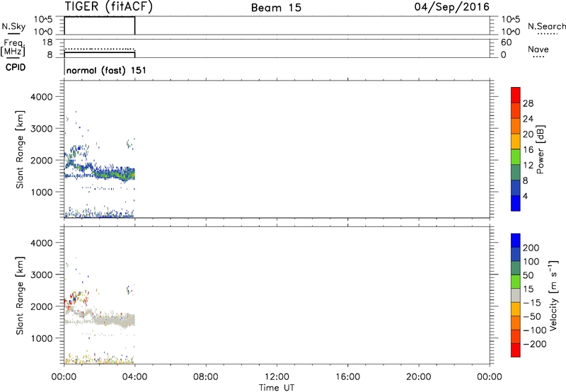Pick the red-orange Velocity segment between -200 and -100
This screenshot has height=392, width=566.
516,336
